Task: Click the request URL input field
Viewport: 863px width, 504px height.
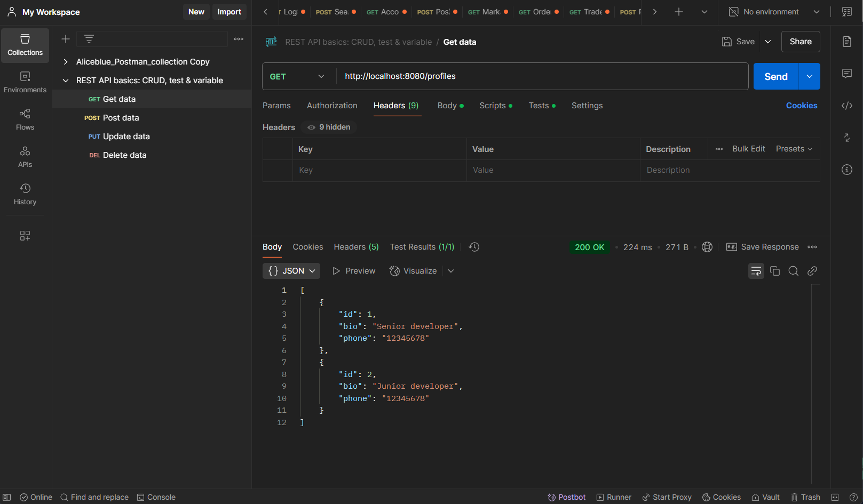Action: [542, 76]
